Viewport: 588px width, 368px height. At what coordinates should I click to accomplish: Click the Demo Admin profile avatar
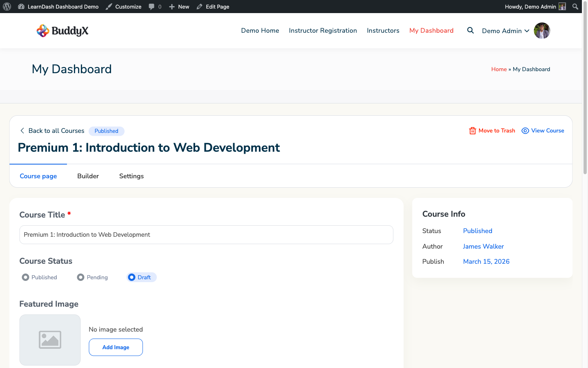[x=542, y=31]
